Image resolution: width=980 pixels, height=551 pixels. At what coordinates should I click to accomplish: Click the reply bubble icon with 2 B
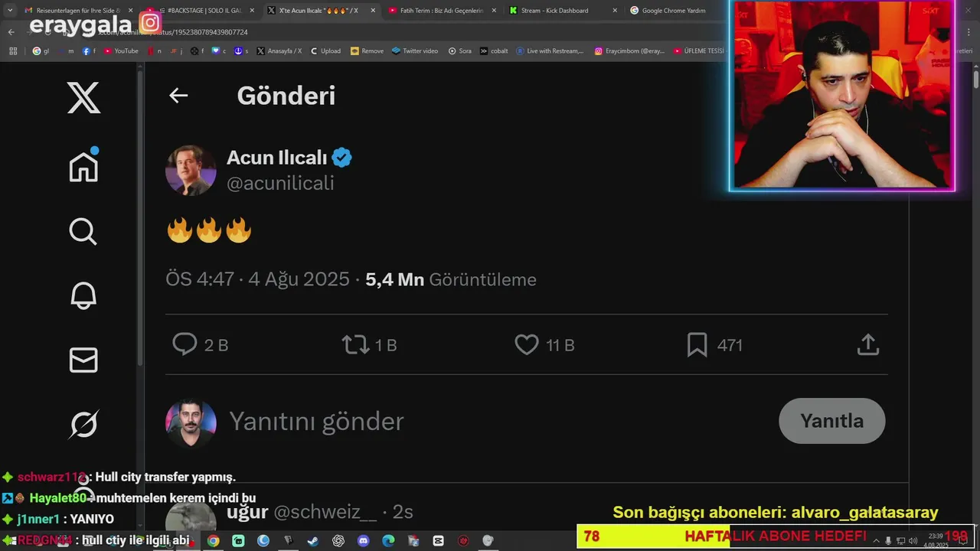coord(185,344)
